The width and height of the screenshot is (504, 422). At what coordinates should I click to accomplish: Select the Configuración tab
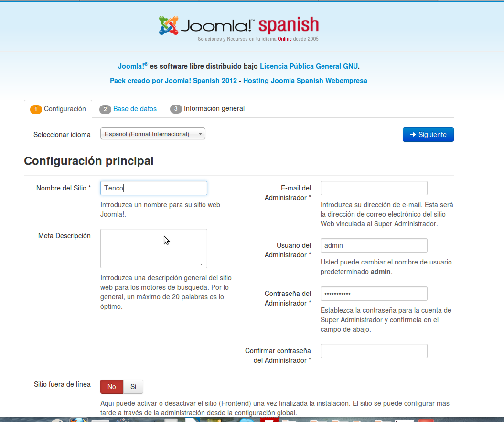58,109
